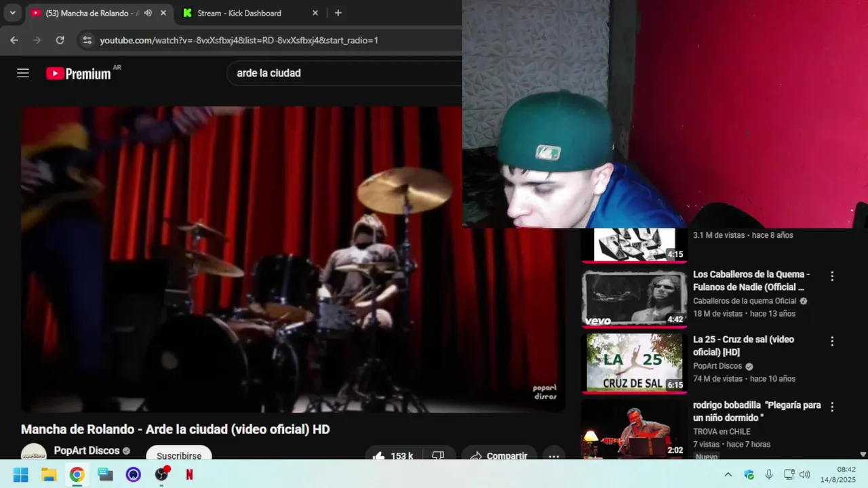Open the network status icon in the tray
868x488 pixels.
click(789, 474)
